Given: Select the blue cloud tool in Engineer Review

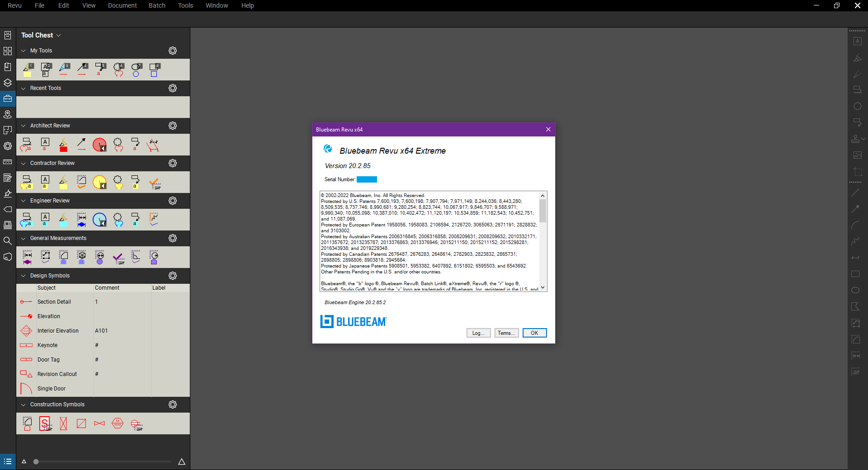Looking at the screenshot, I should (x=118, y=220).
